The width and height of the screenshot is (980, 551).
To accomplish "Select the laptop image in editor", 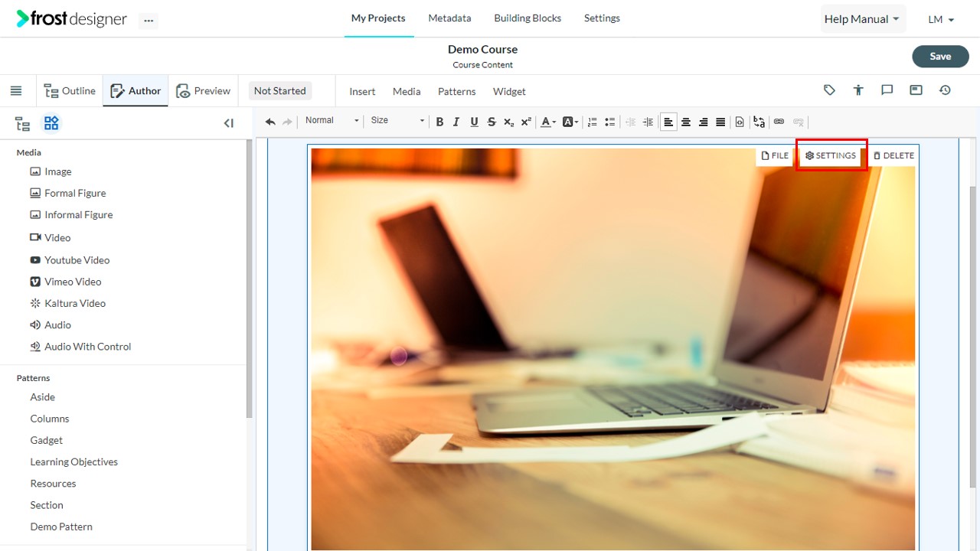I will pyautogui.click(x=612, y=349).
